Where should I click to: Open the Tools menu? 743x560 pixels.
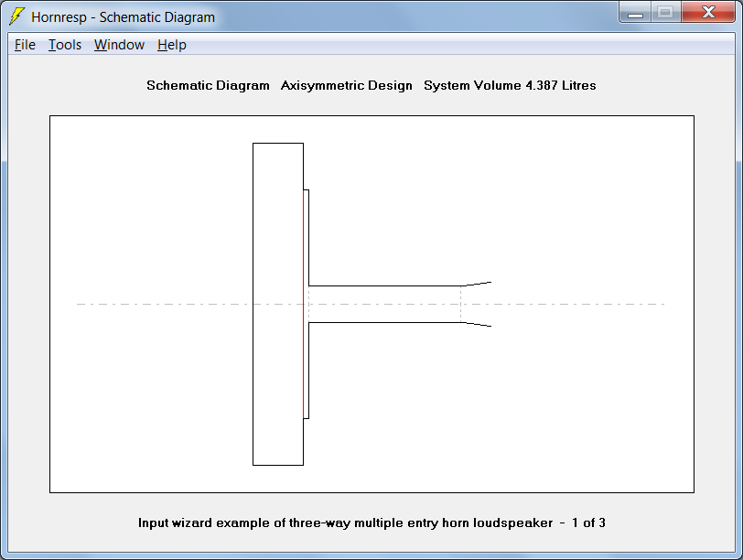(x=65, y=45)
